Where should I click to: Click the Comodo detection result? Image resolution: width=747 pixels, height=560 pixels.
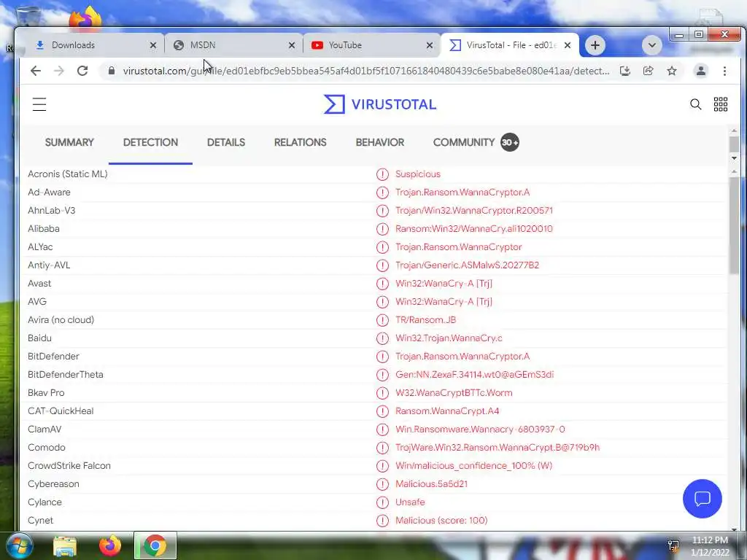pos(498,448)
